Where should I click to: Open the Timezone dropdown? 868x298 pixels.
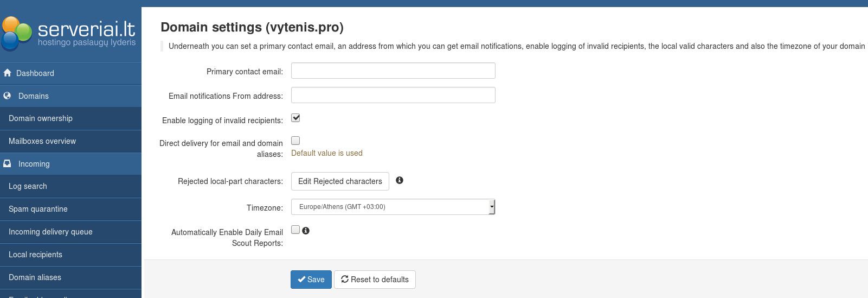[x=393, y=207]
